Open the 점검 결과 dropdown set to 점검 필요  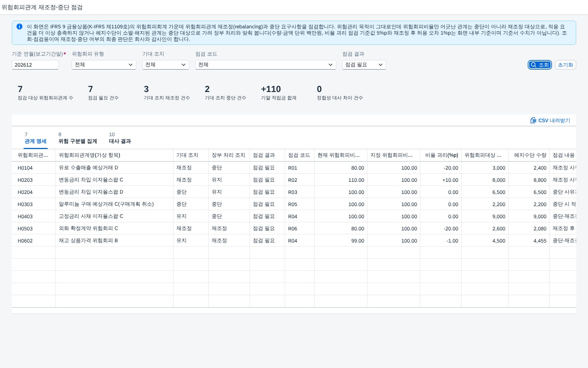tap(364, 65)
